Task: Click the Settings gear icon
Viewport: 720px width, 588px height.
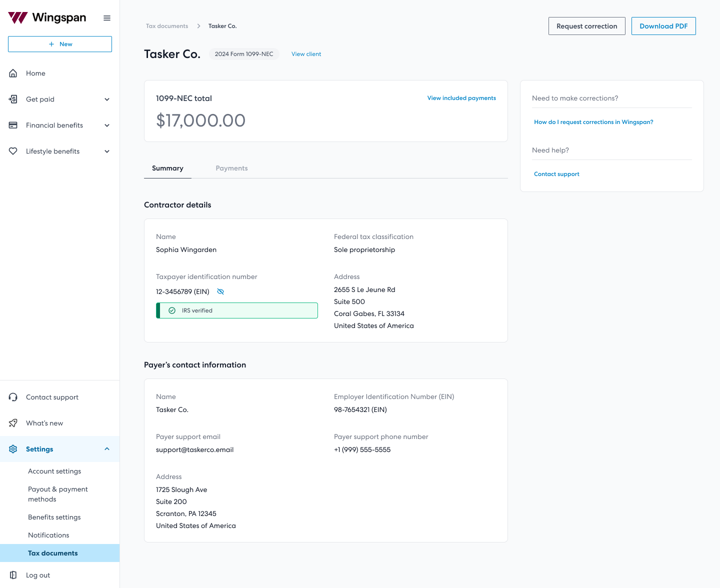Action: click(13, 449)
